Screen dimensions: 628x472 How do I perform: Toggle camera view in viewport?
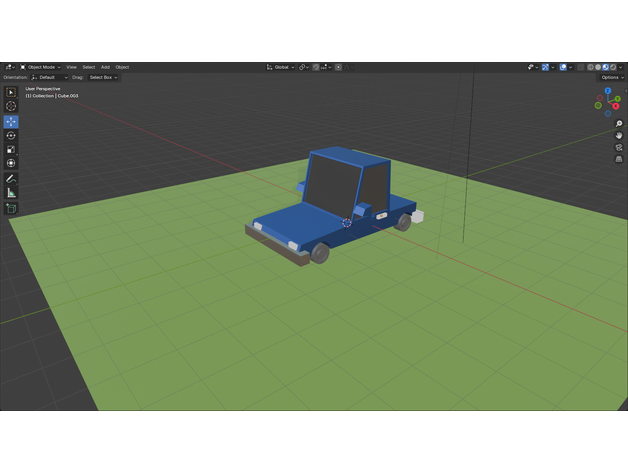click(x=619, y=147)
